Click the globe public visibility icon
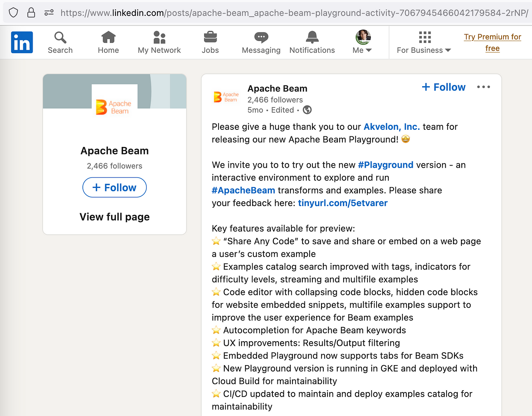Viewport: 532px width, 416px height. (307, 110)
